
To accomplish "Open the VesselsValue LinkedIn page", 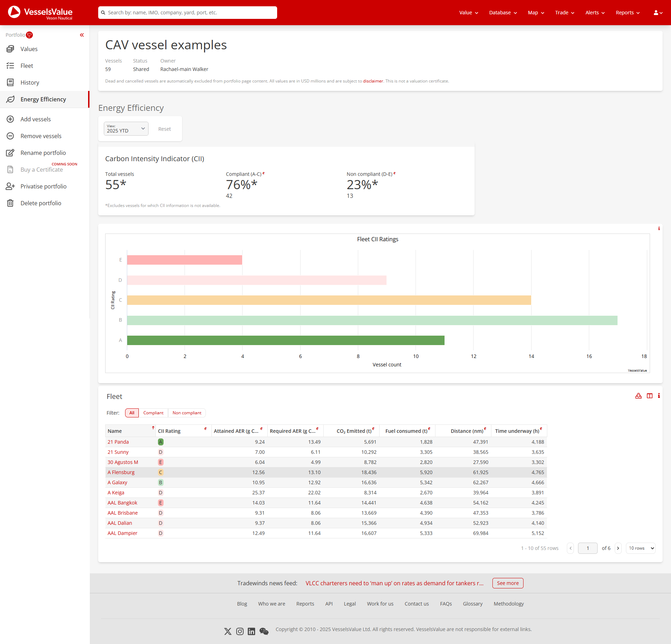I will tap(251, 631).
